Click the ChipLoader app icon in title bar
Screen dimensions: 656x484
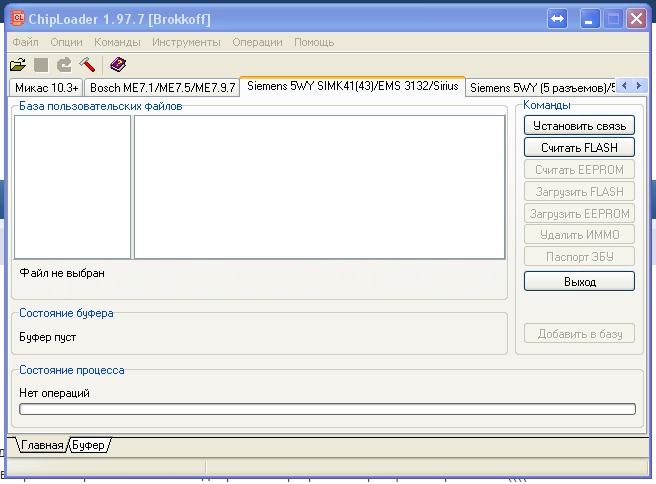(x=18, y=18)
